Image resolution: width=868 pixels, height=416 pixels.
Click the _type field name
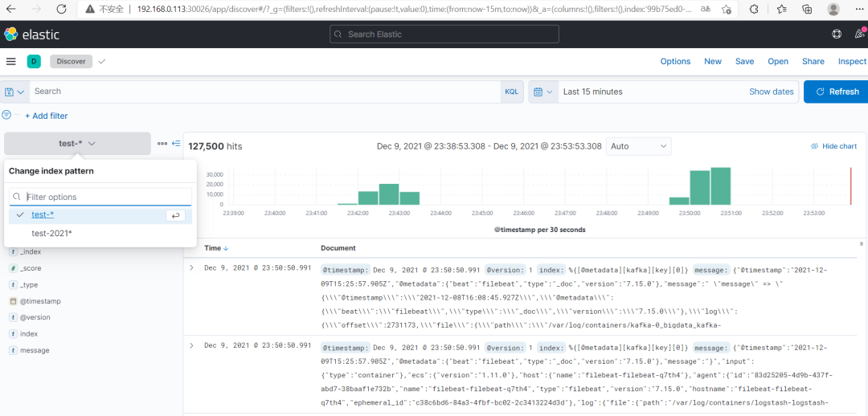[x=30, y=285]
